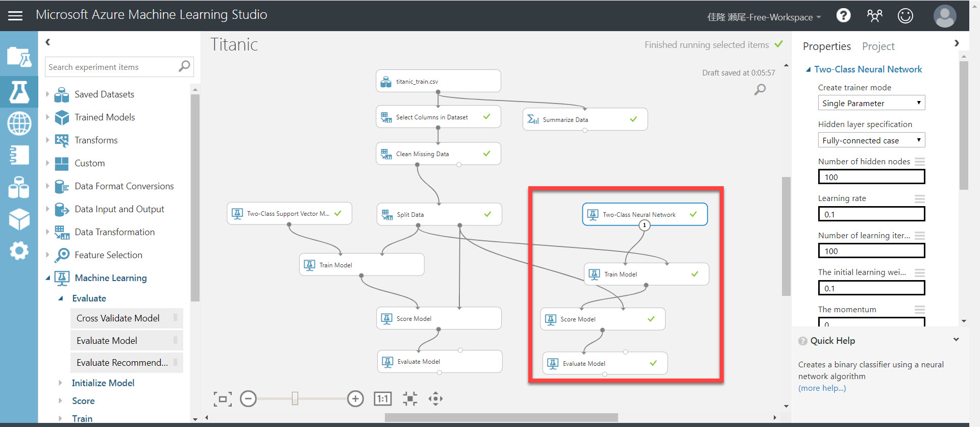Select Evaluate Model palette item
This screenshot has width=980, height=427.
pyautogui.click(x=127, y=340)
